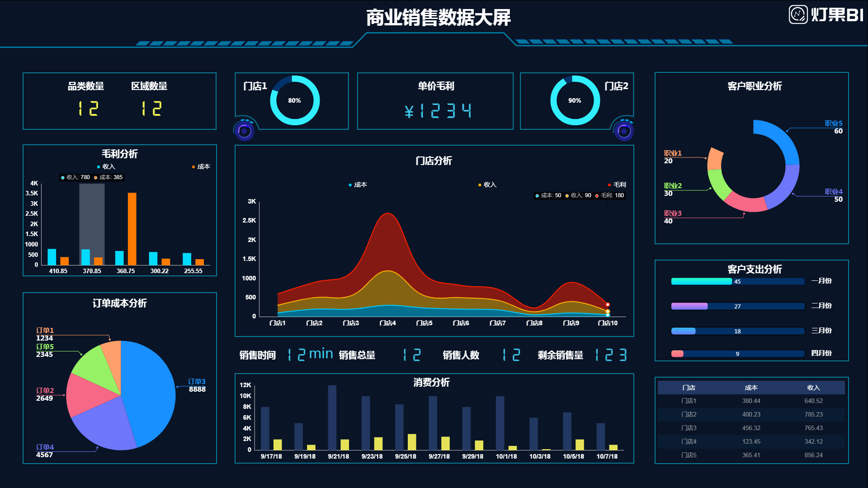The height and width of the screenshot is (488, 868).
Task: Toggle the 收入 legend in 毛利分析
Action: coord(106,166)
